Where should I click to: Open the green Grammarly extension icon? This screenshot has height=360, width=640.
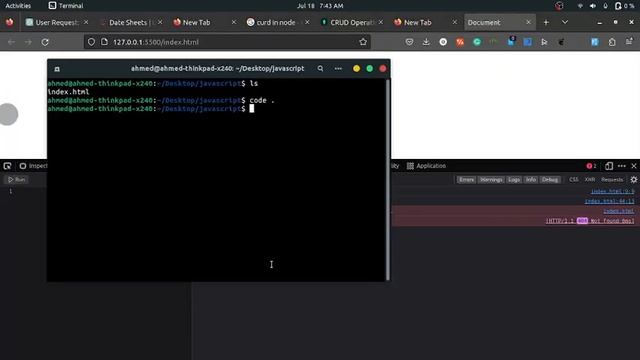tap(477, 42)
